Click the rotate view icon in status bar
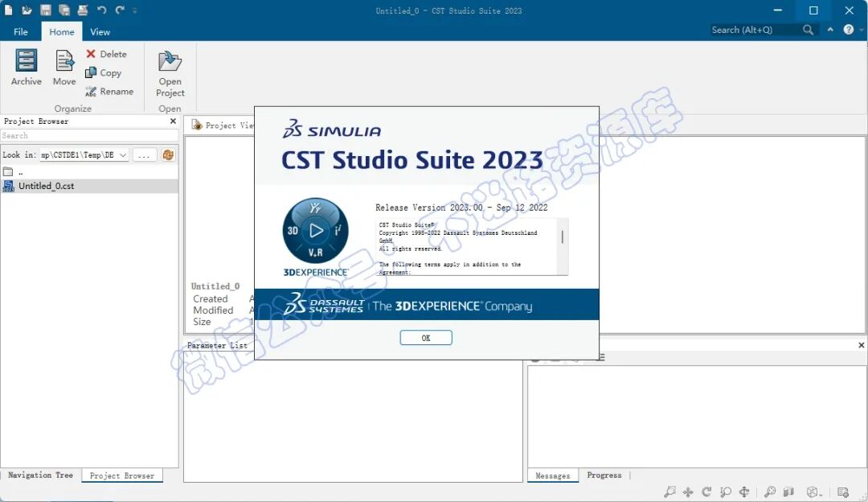868x502 pixels. tap(707, 492)
